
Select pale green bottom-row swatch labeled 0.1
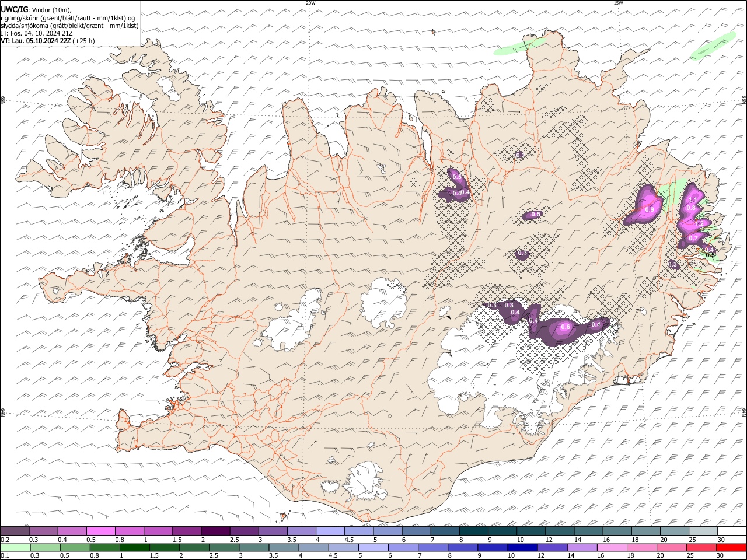coord(16,548)
